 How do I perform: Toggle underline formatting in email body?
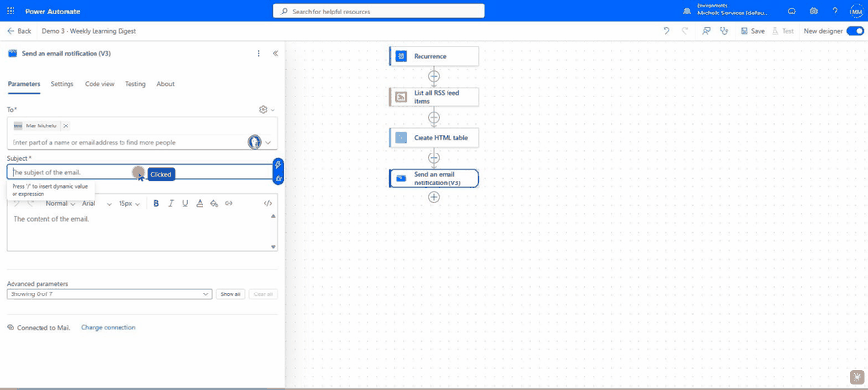click(185, 204)
